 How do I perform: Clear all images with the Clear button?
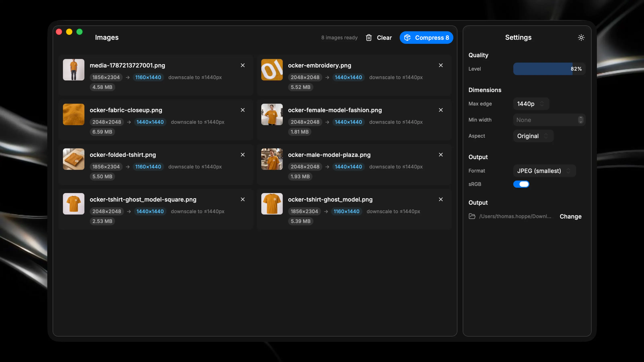click(379, 38)
